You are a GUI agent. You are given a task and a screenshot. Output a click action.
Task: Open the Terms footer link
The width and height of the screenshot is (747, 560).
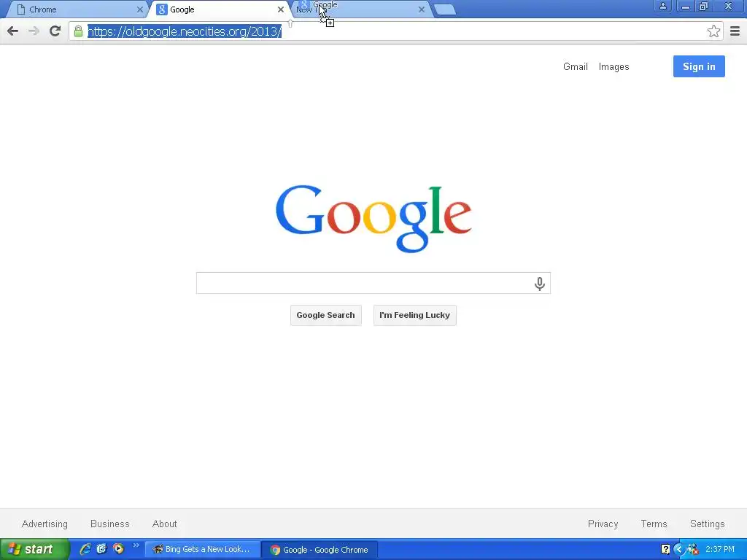[x=654, y=524]
